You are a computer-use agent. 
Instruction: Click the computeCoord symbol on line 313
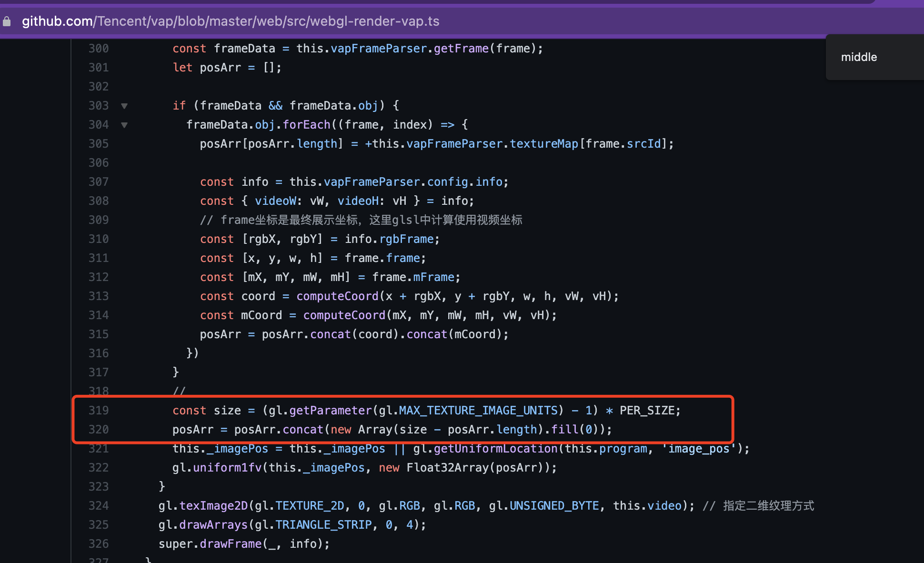point(337,296)
